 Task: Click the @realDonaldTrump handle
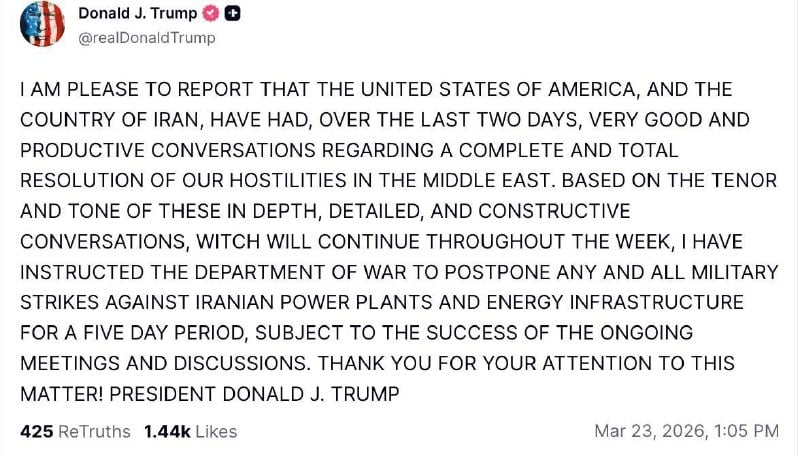146,38
